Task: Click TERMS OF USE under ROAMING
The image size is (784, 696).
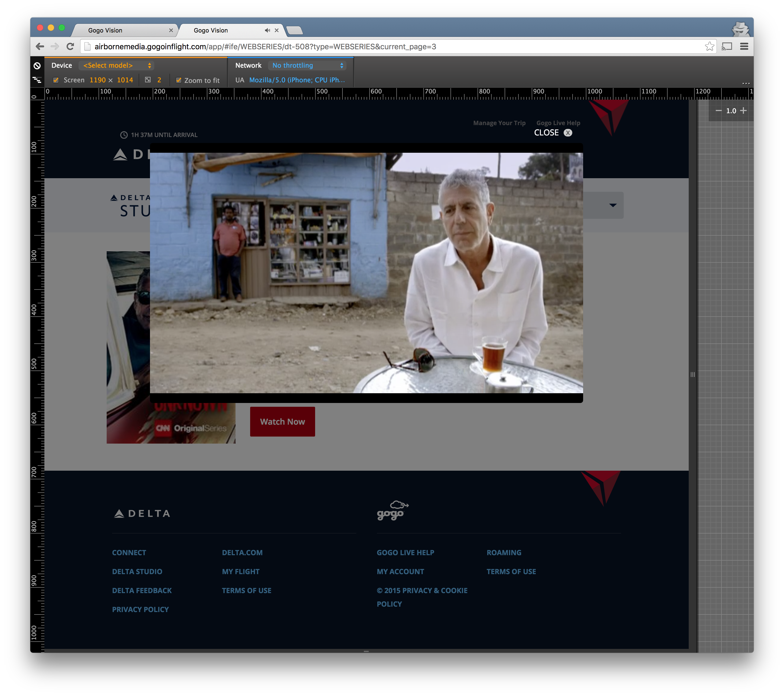Action: tap(511, 571)
